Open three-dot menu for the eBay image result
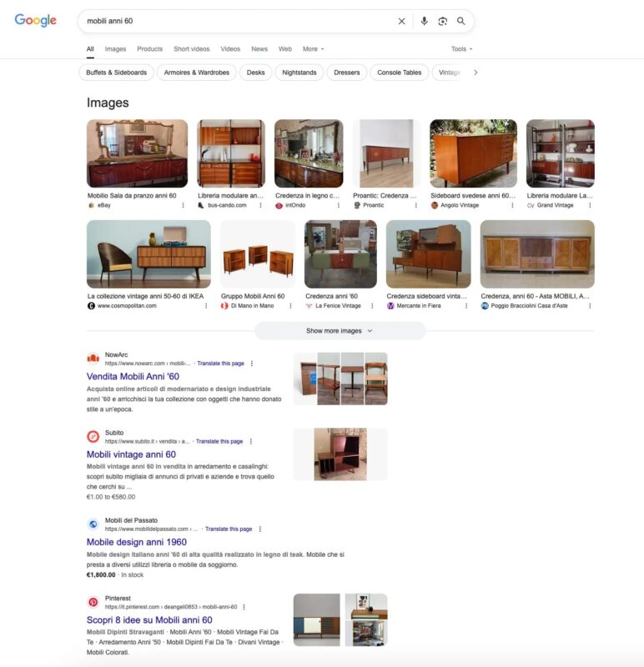The image size is (644, 667). pyautogui.click(x=183, y=205)
